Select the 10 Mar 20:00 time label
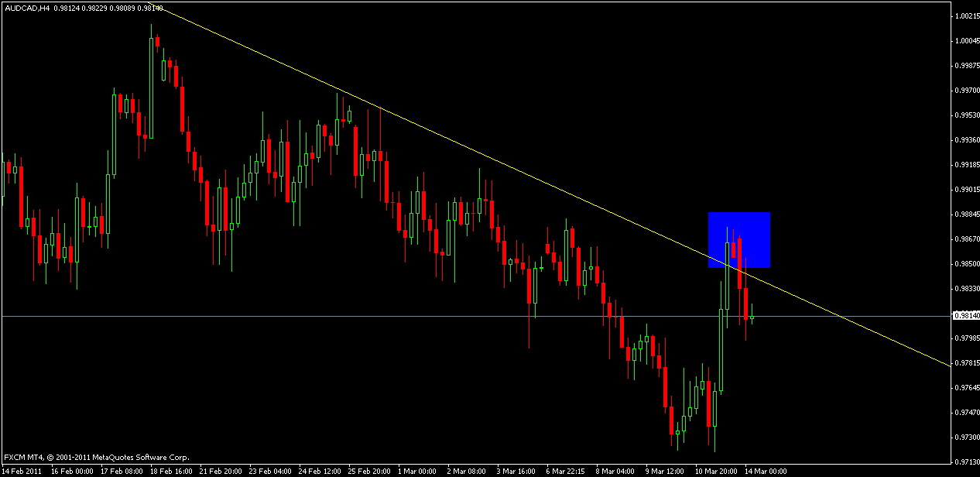Screen dimensions: 980x477 (715, 471)
